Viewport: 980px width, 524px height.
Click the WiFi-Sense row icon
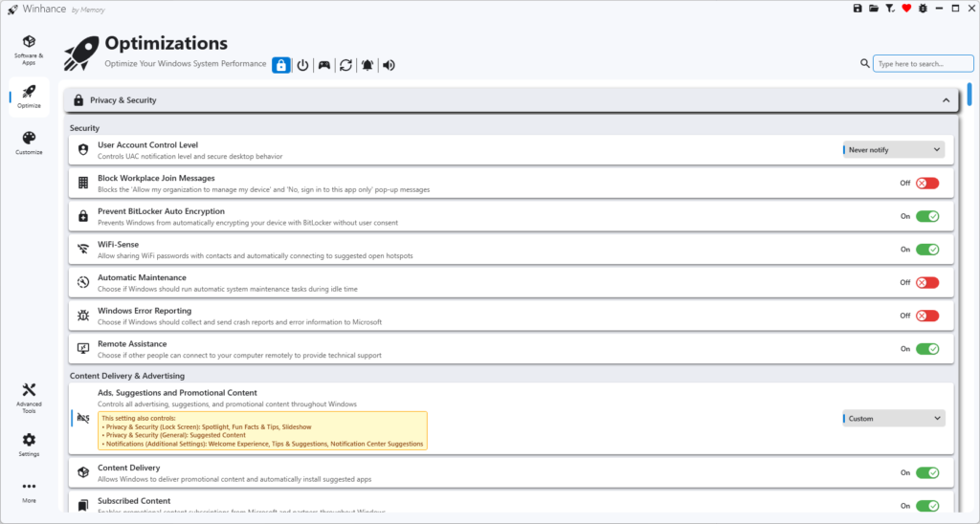point(83,250)
